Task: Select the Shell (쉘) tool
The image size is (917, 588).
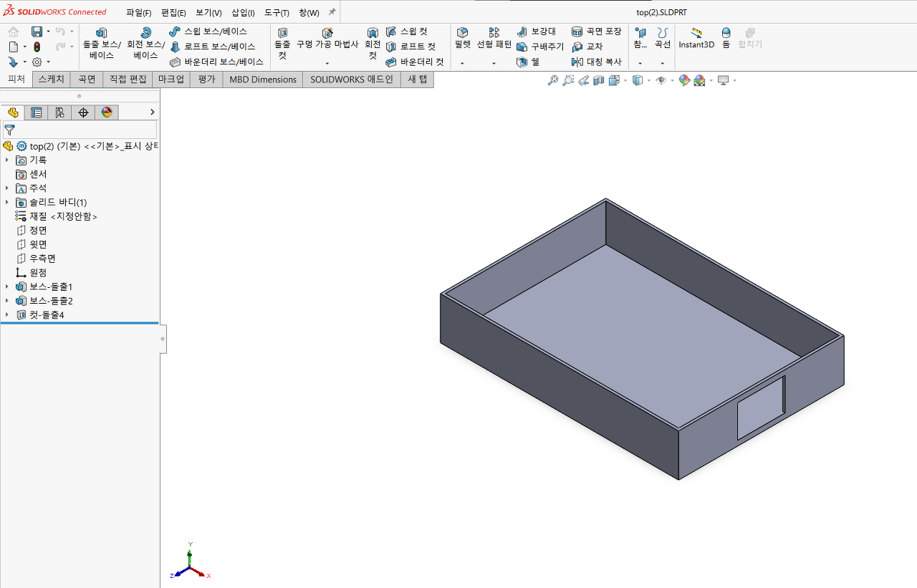Action: click(x=529, y=62)
